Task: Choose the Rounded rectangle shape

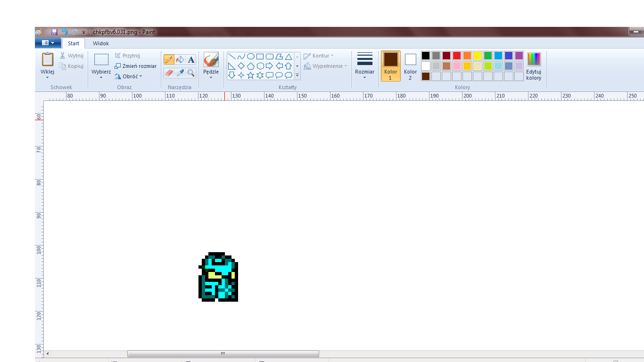Action: point(270,57)
